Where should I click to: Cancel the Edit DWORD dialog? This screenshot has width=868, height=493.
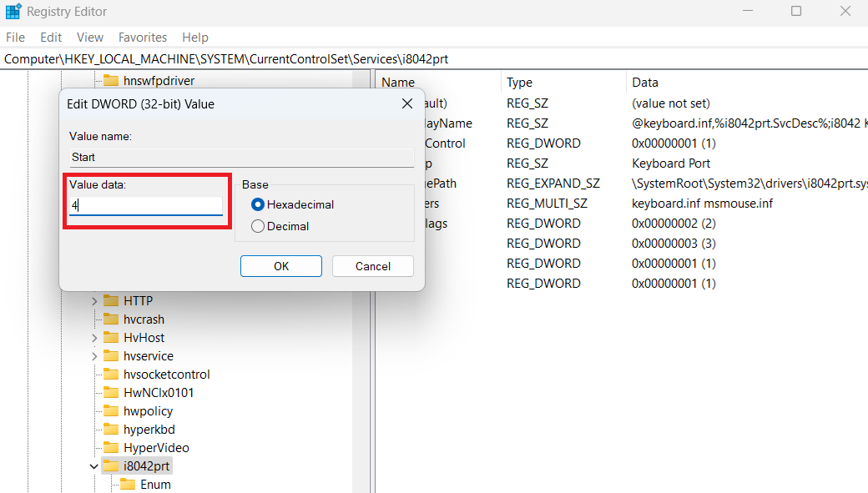click(372, 265)
